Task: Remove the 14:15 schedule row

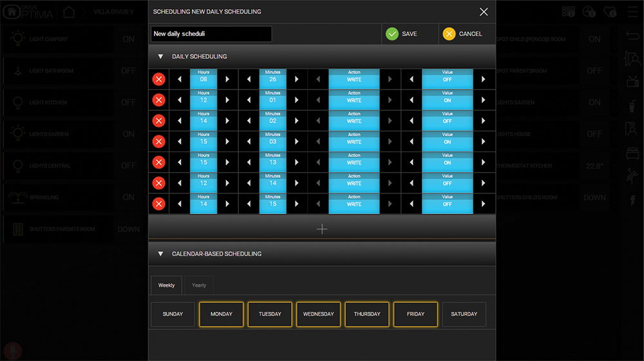Action: pos(159,204)
